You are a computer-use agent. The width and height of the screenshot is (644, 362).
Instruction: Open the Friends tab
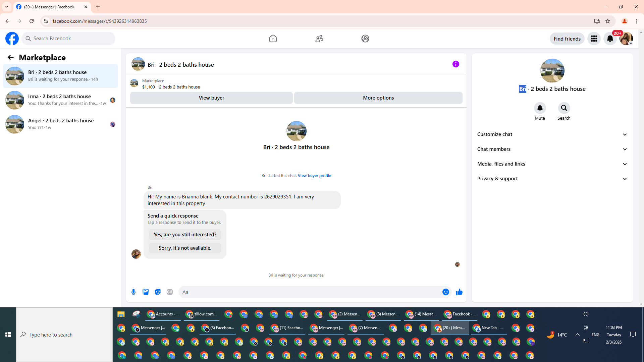pos(319,39)
